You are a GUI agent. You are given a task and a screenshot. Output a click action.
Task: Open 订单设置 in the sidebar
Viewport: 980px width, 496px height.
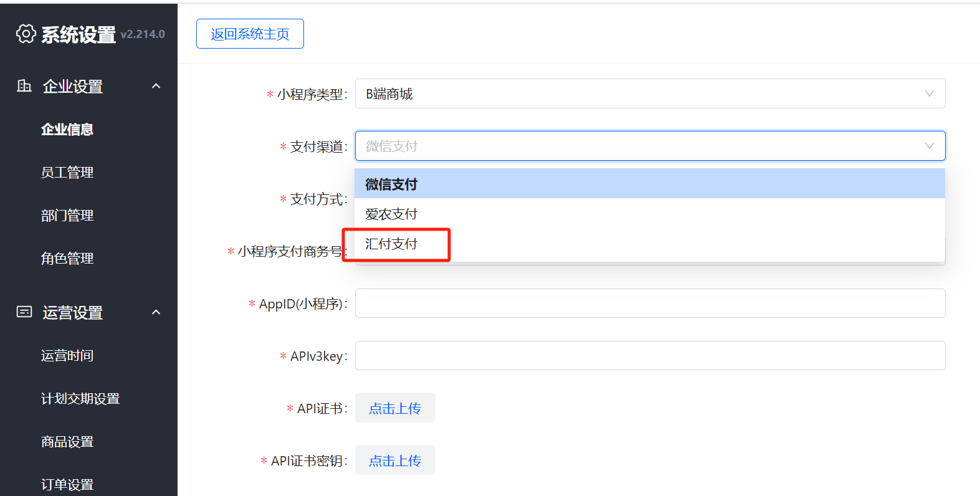coord(67,484)
